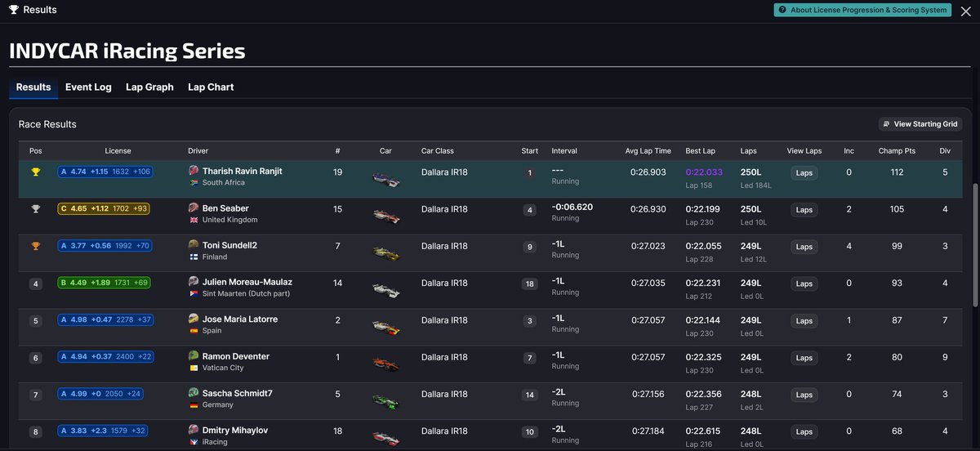Open Laps for Ben Seaber
980x451 pixels.
pyautogui.click(x=804, y=210)
